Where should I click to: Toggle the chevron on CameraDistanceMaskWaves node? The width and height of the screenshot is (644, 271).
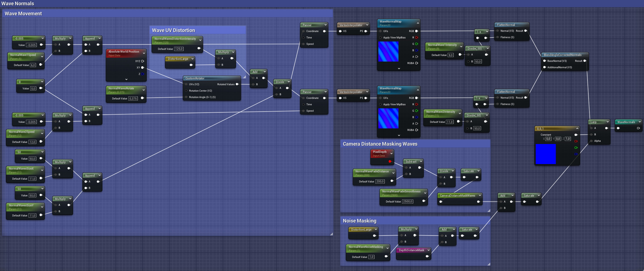pyautogui.click(x=480, y=196)
